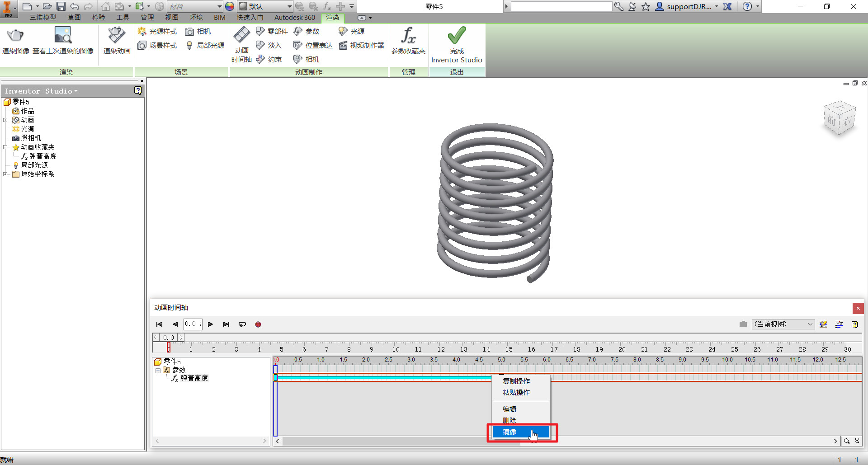
Task: Click the 渲染图像 render image icon
Action: [15, 40]
